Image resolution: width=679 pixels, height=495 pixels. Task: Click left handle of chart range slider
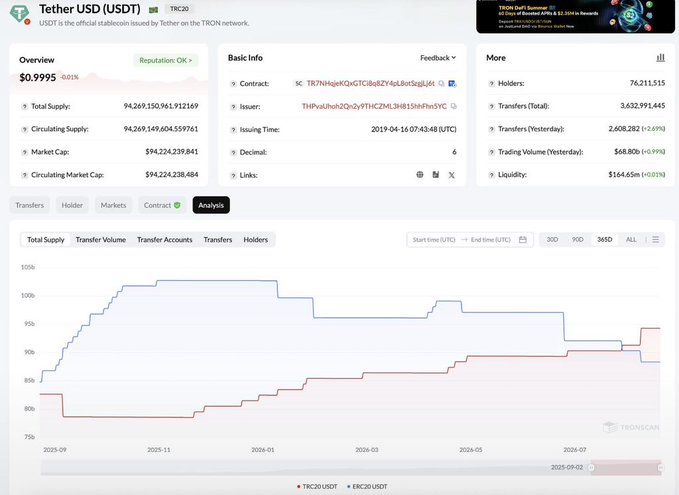[x=592, y=468]
